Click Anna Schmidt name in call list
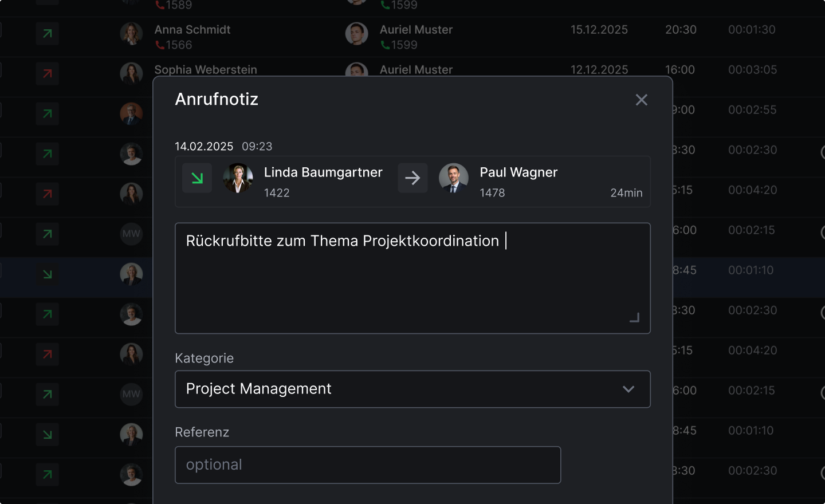Screen dimensions: 825x504 pos(192,30)
